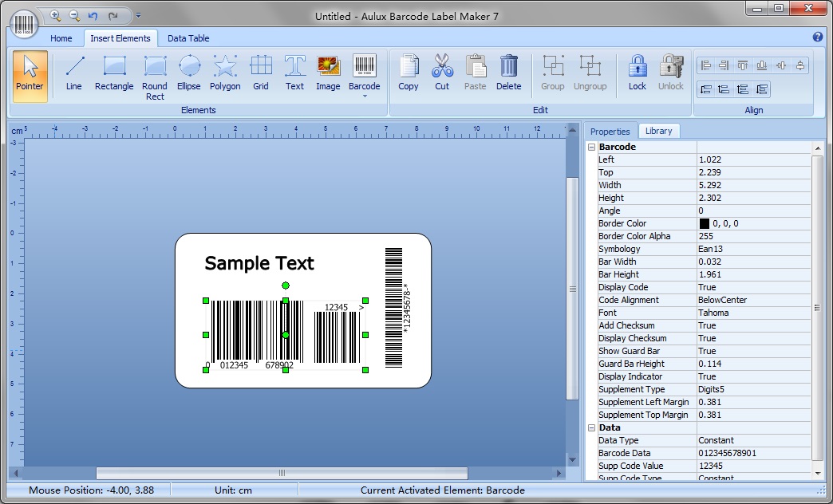Zoom in using the magnifier plus icon

point(56,15)
